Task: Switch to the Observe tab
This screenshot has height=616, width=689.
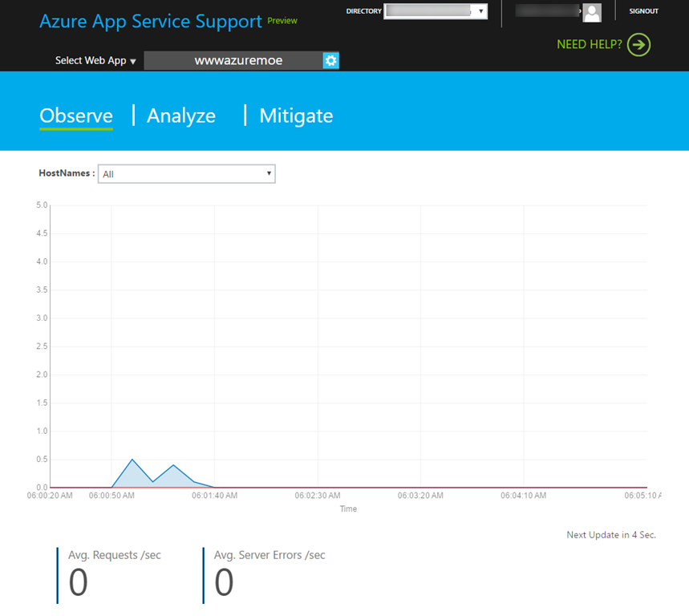Action: click(76, 115)
